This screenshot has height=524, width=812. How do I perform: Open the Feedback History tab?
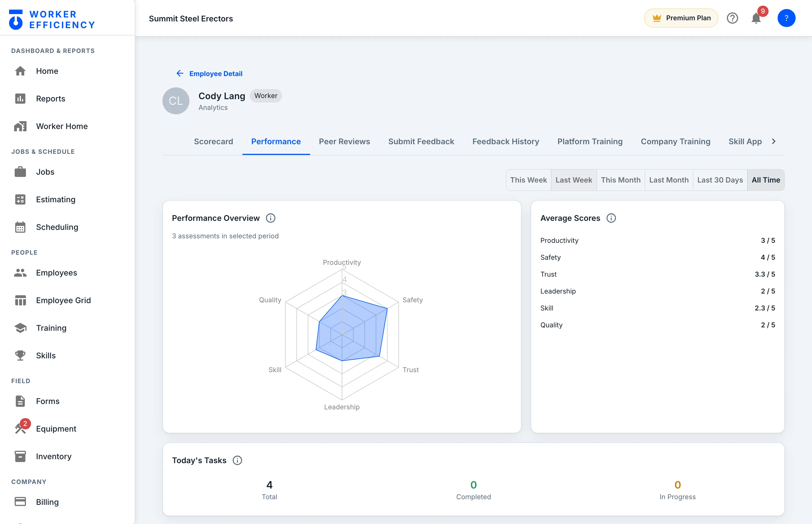(x=506, y=141)
